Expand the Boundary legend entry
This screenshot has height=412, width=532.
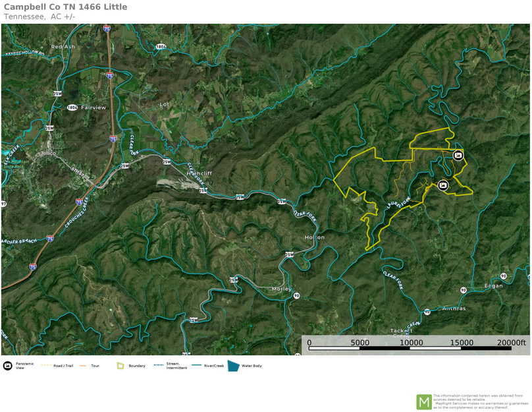tap(119, 366)
